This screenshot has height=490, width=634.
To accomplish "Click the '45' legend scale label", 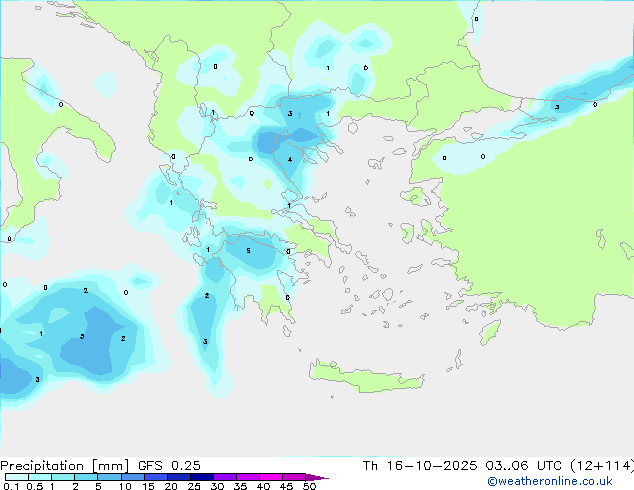I will 286,486.
